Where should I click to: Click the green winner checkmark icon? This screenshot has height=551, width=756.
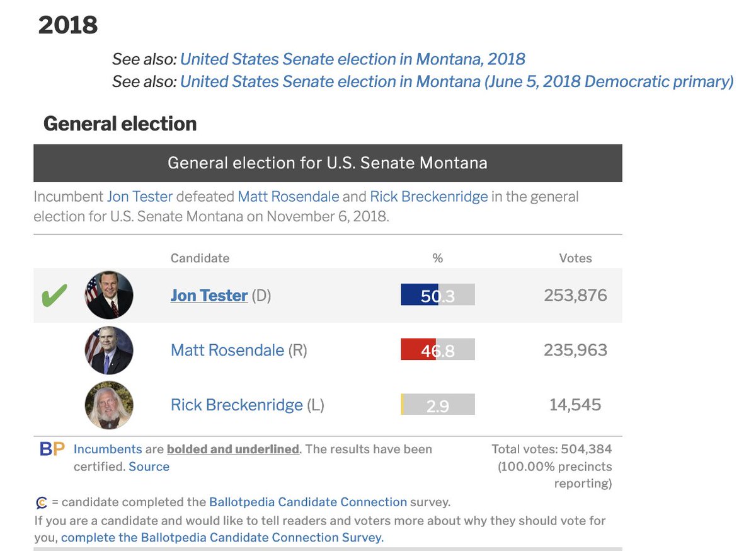pos(54,296)
